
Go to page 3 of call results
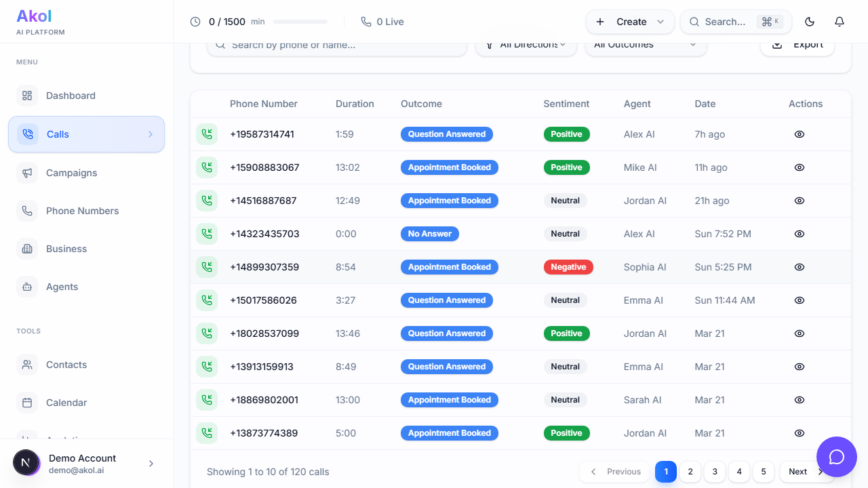pyautogui.click(x=715, y=472)
